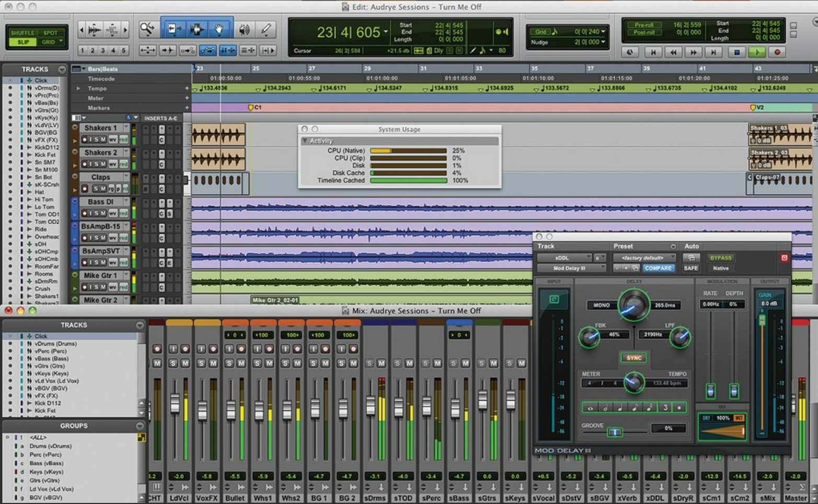Select the Grabber hand tool
Screen dimensions: 818x504
point(219,29)
